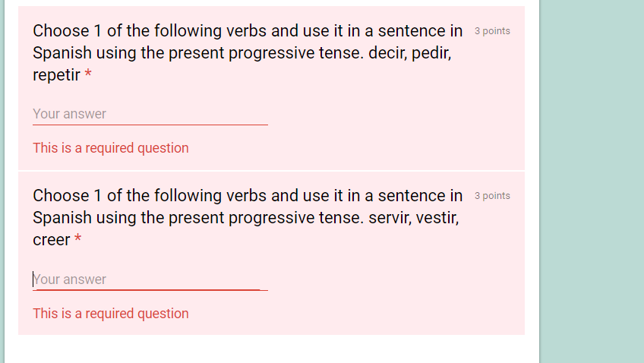Viewport: 644px width, 363px height.
Task: Click 'Spanish' in the second question text
Action: coord(62,218)
